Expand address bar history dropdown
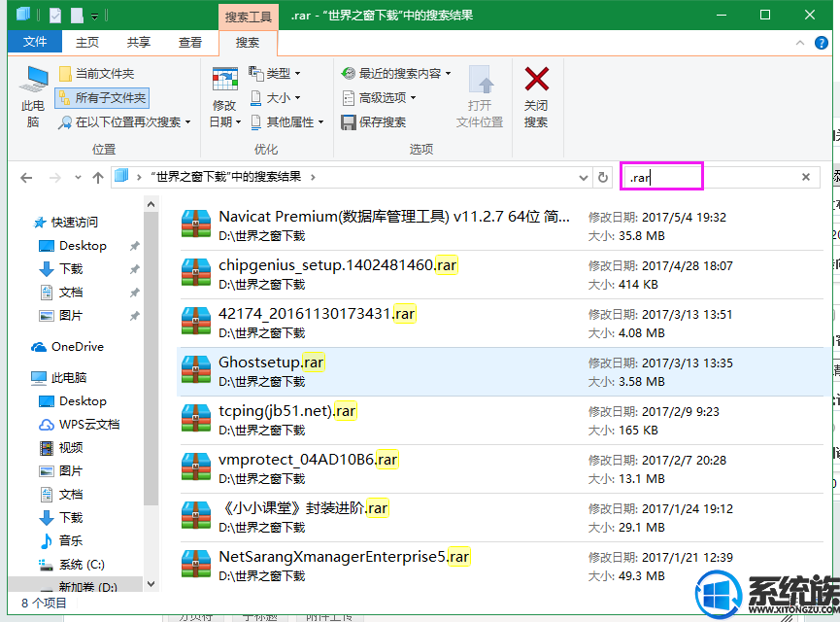The width and height of the screenshot is (840, 622). pyautogui.click(x=584, y=178)
